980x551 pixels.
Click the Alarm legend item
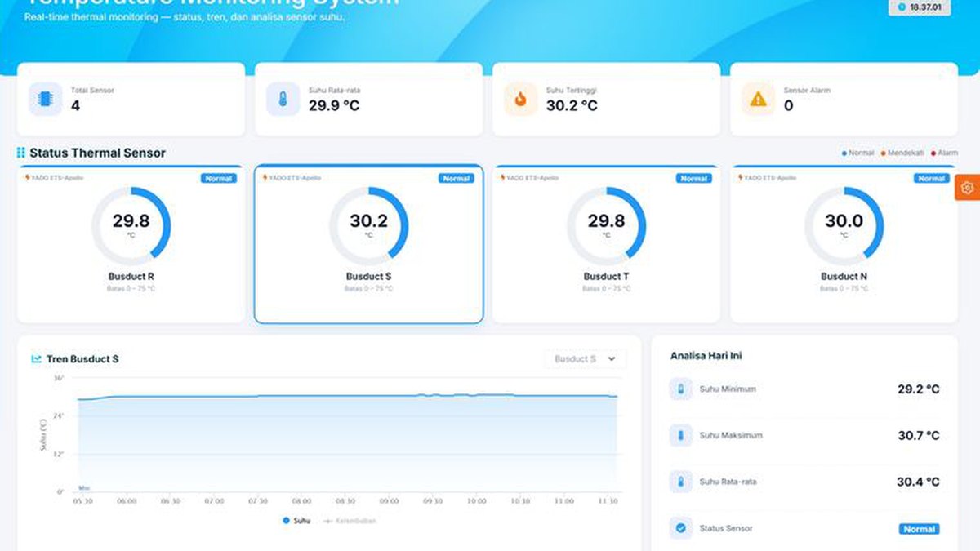pos(944,153)
